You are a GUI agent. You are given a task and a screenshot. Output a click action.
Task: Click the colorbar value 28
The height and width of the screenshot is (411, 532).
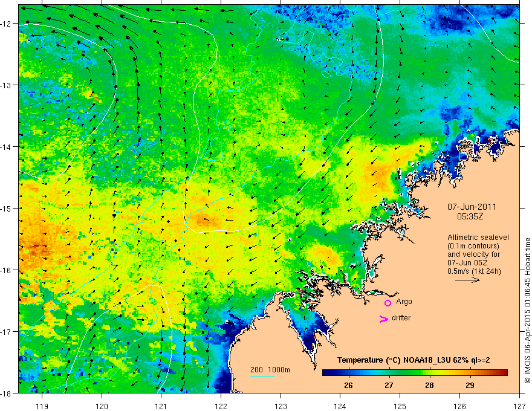pyautogui.click(x=430, y=385)
